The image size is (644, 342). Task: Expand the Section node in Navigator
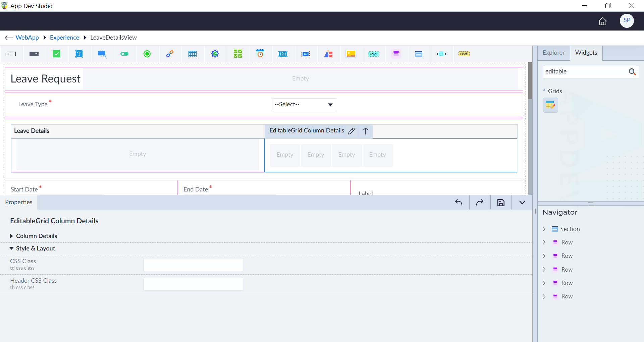[x=544, y=229]
